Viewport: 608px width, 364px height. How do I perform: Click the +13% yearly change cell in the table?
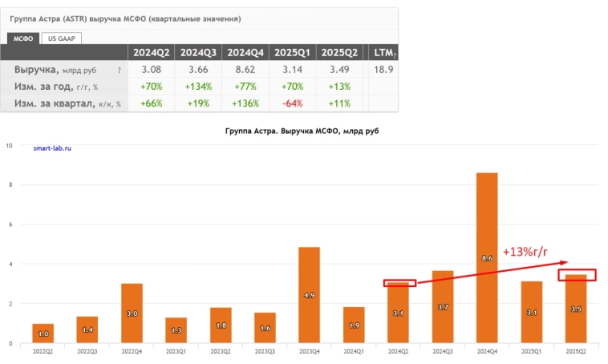tap(339, 87)
